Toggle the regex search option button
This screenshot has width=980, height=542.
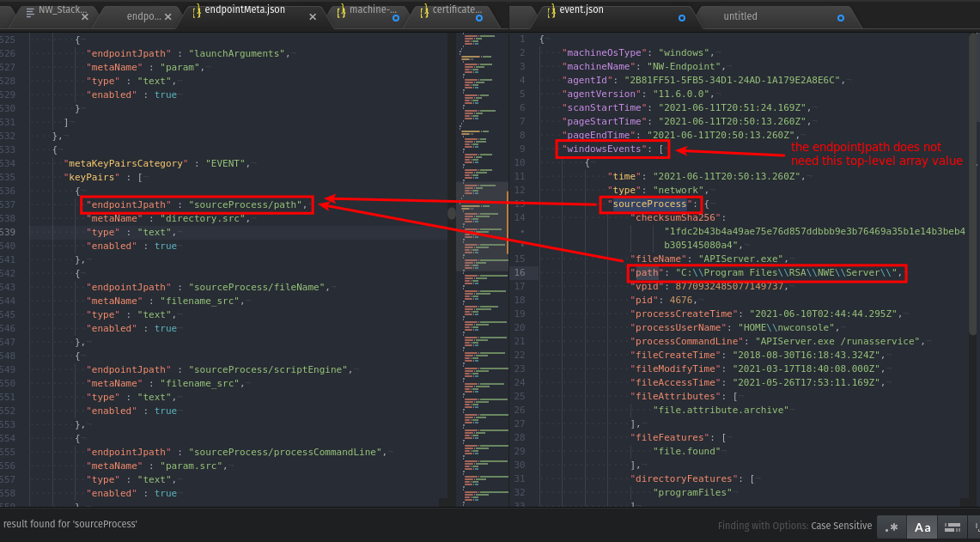(892, 527)
